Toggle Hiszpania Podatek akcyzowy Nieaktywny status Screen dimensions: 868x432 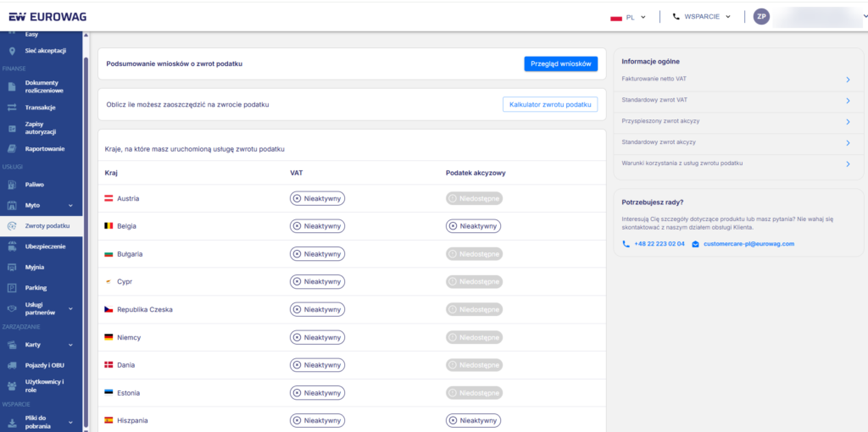click(473, 420)
